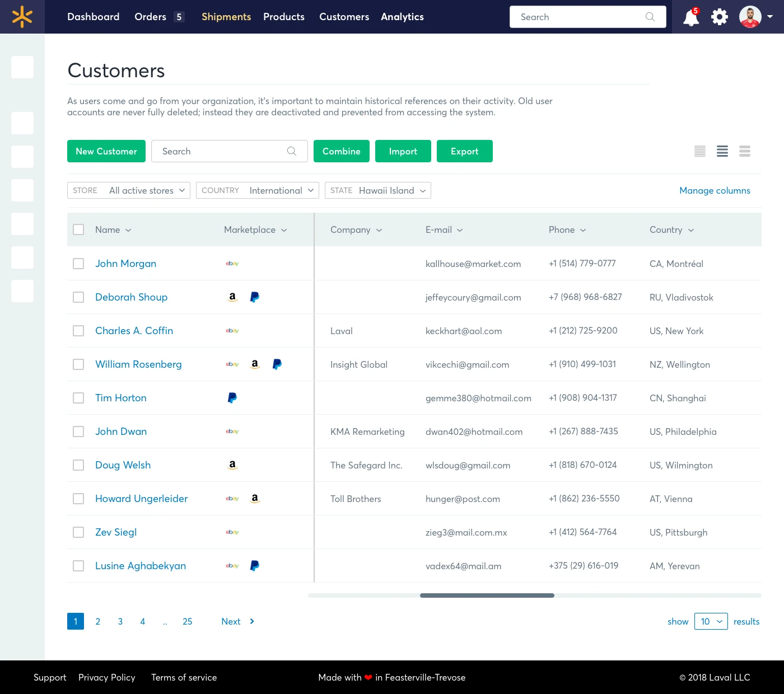This screenshot has width=784, height=694.
Task: Open the results-per-page dropdown showing 10
Action: (711, 621)
